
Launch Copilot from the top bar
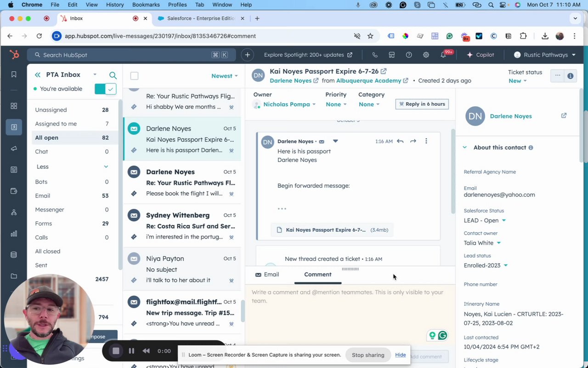click(481, 55)
